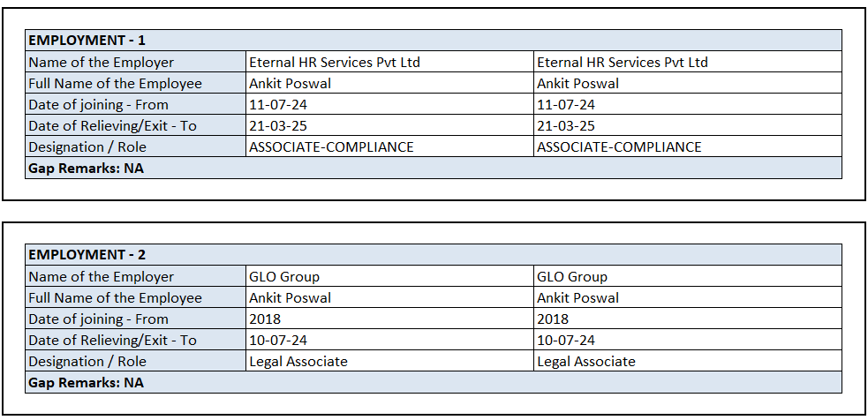Click 'Date of joining - From' label in Employment 1
Image resolution: width=868 pixels, height=420 pixels.
(x=98, y=105)
